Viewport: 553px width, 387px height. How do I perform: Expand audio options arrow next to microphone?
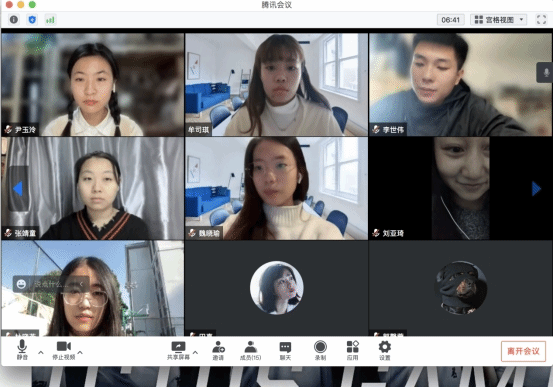coord(41,352)
